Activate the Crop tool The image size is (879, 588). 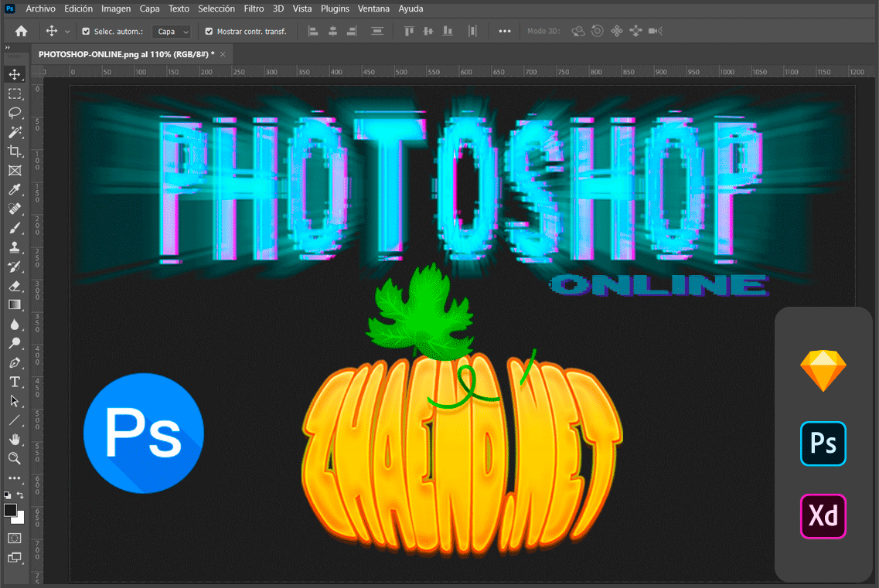pos(15,151)
